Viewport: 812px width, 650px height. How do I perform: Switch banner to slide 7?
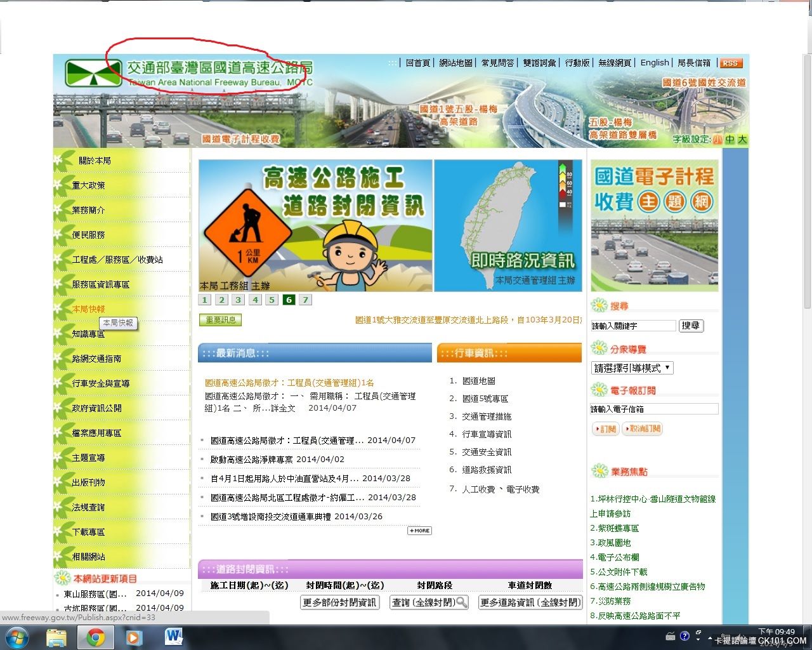pyautogui.click(x=305, y=300)
